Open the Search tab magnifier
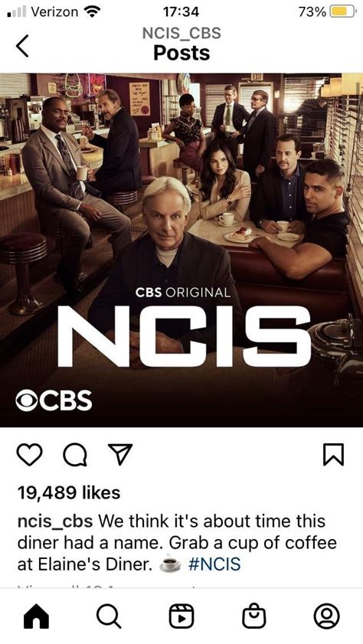Viewport: 363px width, 644px height. pyautogui.click(x=109, y=616)
